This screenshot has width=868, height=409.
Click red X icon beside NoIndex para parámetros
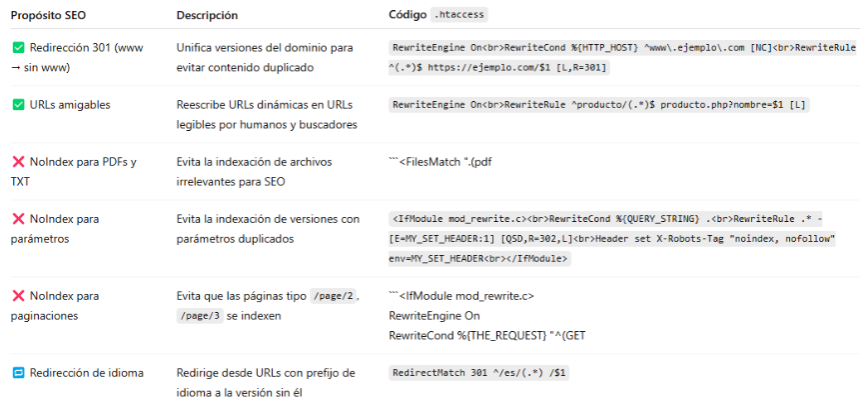[x=18, y=219]
